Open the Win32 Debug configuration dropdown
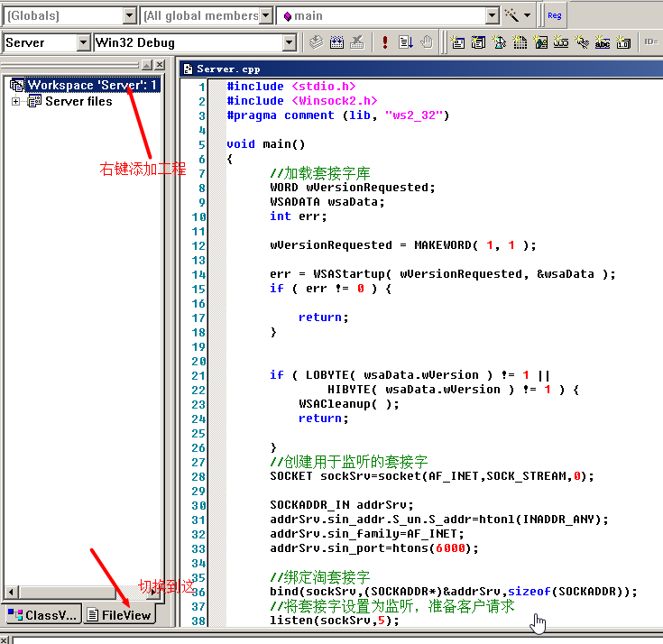 coord(289,42)
